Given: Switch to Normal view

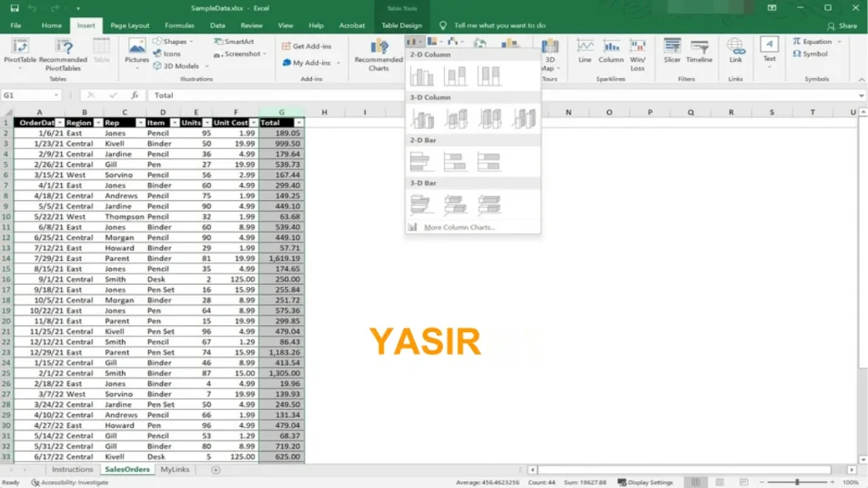Looking at the screenshot, I should coord(696,482).
